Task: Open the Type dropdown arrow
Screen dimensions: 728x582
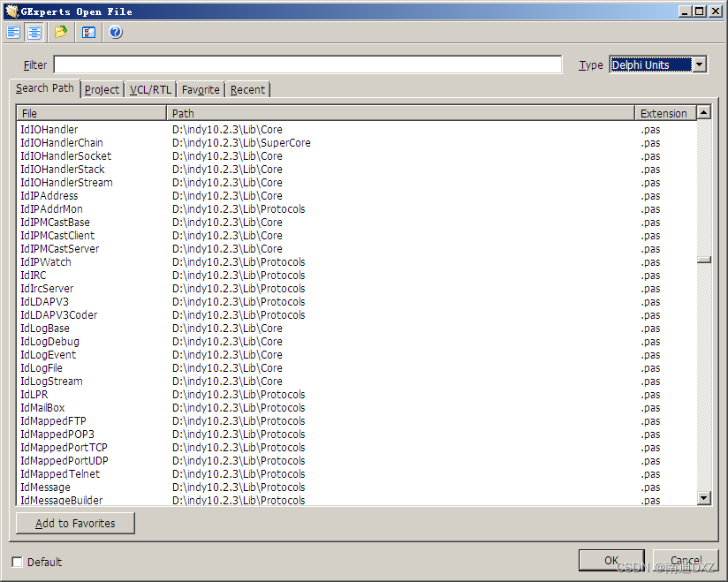Action: coord(699,64)
